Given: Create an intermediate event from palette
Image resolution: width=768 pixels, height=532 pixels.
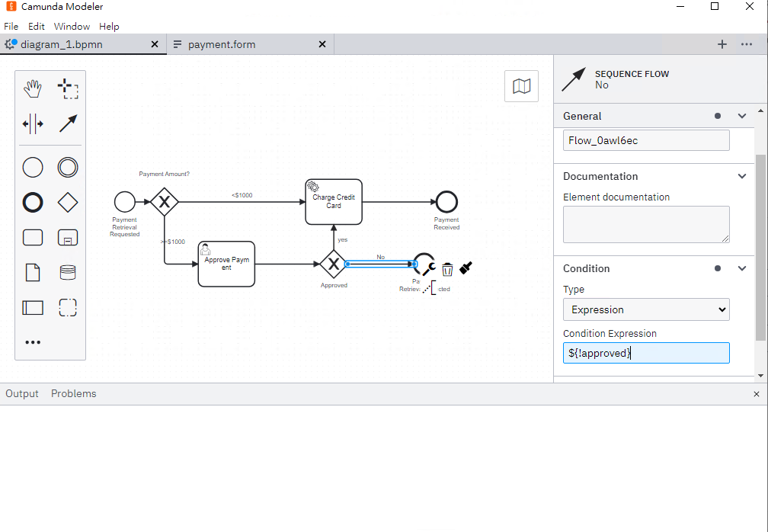Looking at the screenshot, I should point(68,168).
